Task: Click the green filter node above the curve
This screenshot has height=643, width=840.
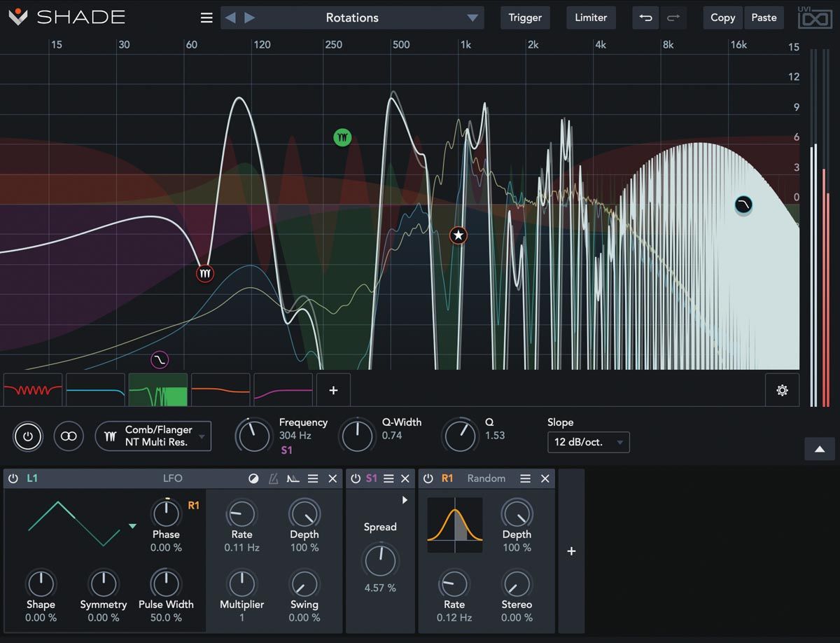Action: pyautogui.click(x=342, y=137)
